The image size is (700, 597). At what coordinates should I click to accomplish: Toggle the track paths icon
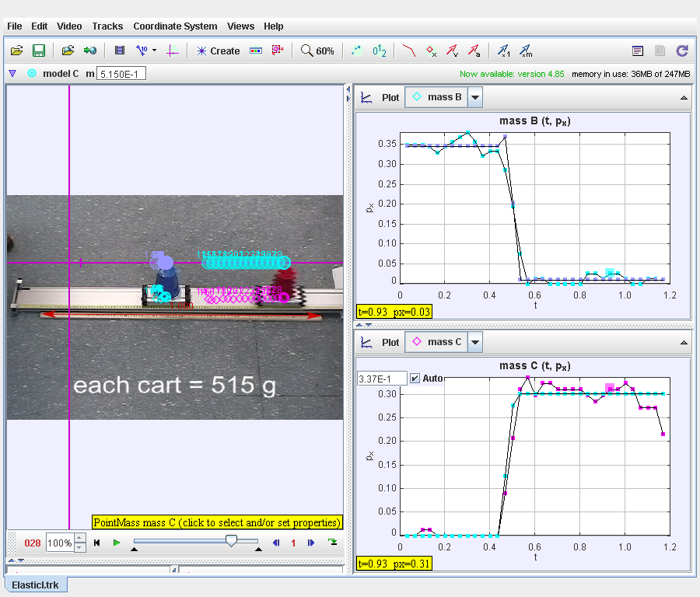[409, 51]
